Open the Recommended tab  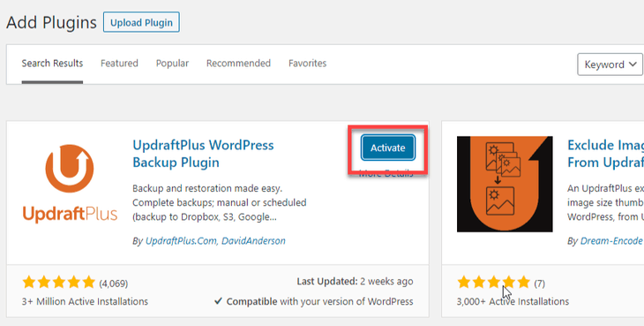238,64
